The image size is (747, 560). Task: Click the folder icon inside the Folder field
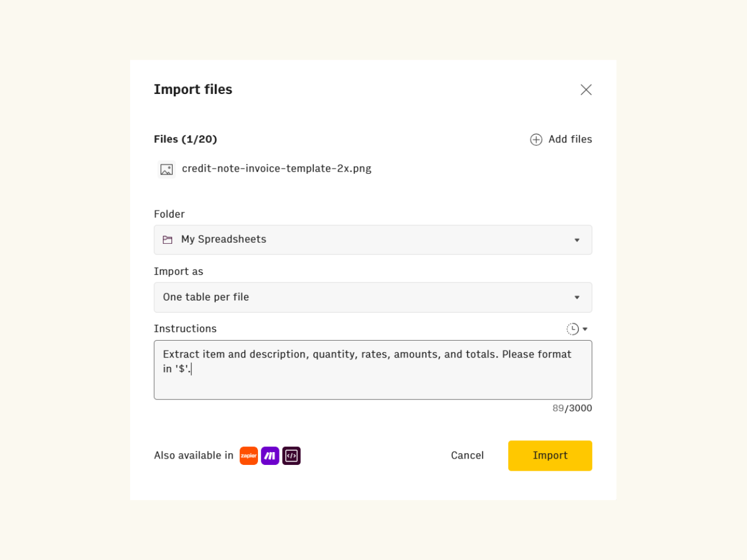[x=167, y=239]
